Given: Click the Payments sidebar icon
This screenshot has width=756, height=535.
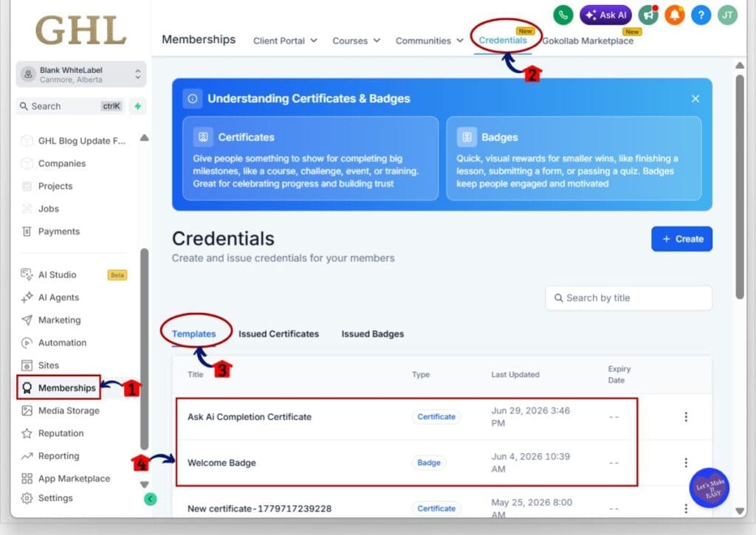Looking at the screenshot, I should [27, 232].
